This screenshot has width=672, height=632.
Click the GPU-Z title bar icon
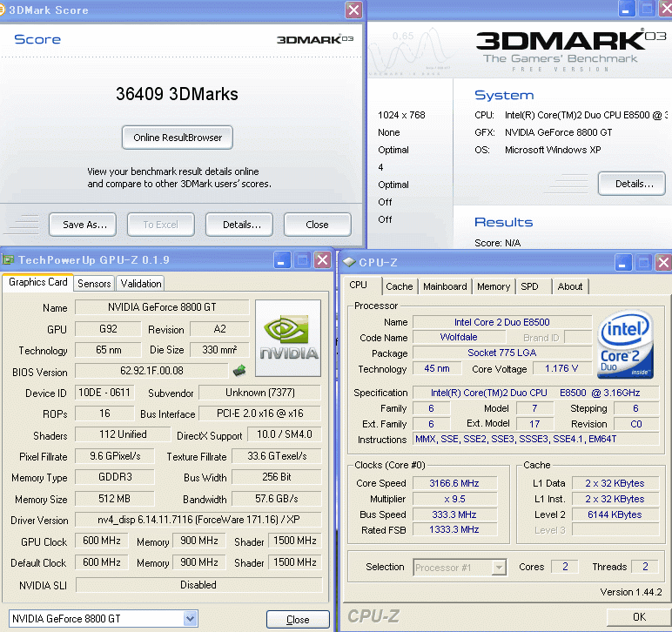click(9, 260)
